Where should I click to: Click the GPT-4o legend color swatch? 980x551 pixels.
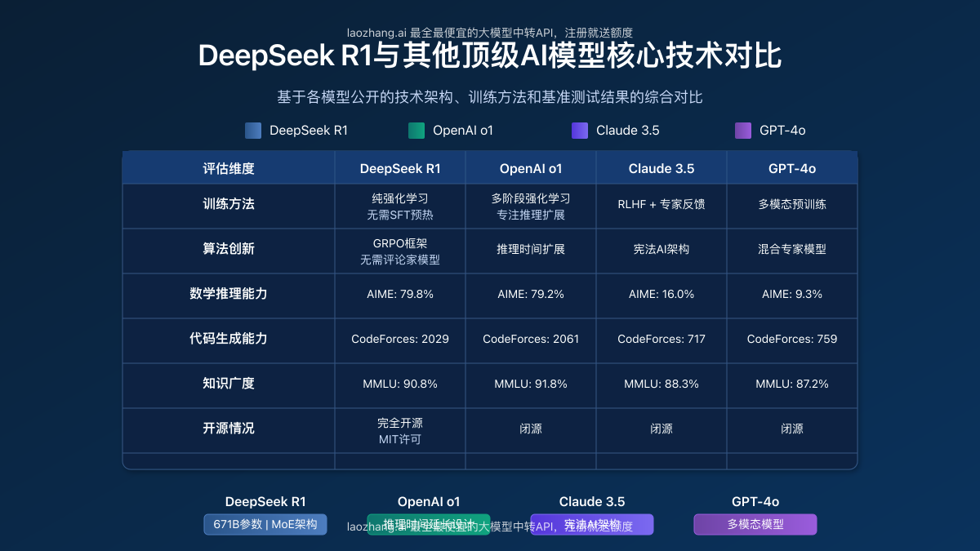click(743, 131)
